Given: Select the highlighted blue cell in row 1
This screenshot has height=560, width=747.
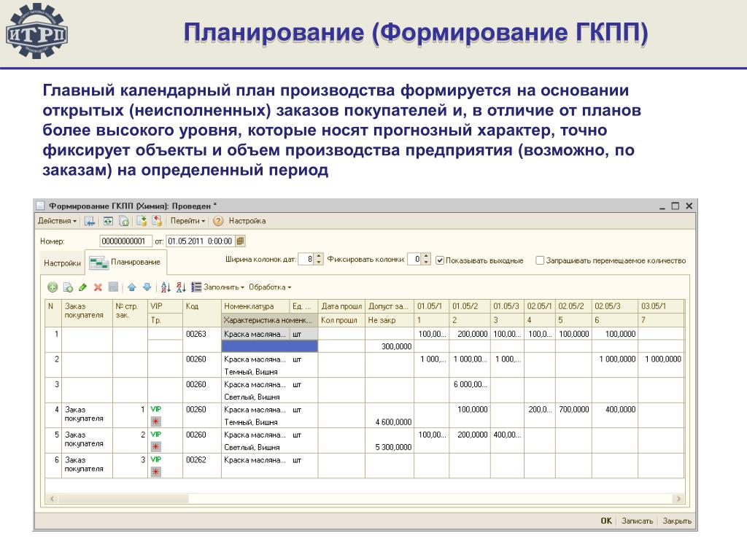Looking at the screenshot, I should (270, 346).
